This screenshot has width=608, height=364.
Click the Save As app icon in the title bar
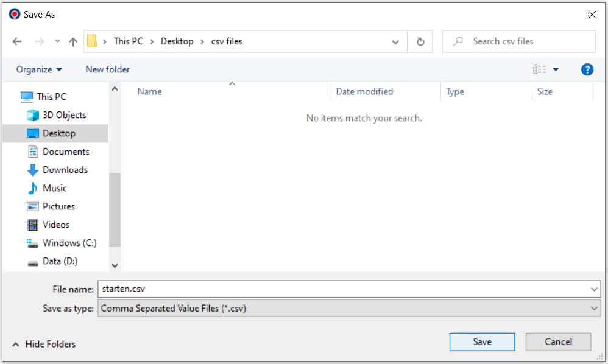tap(15, 15)
